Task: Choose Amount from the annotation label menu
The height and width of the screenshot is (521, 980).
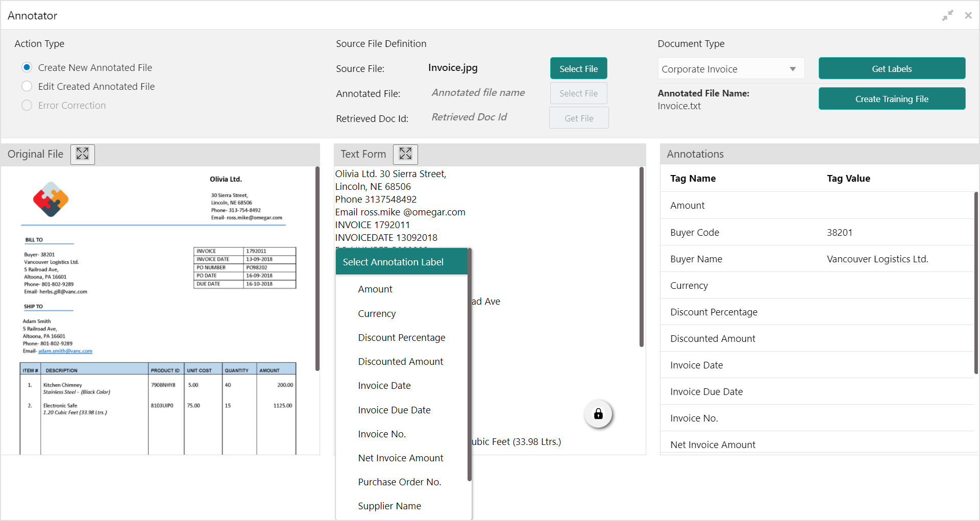Action: point(375,289)
